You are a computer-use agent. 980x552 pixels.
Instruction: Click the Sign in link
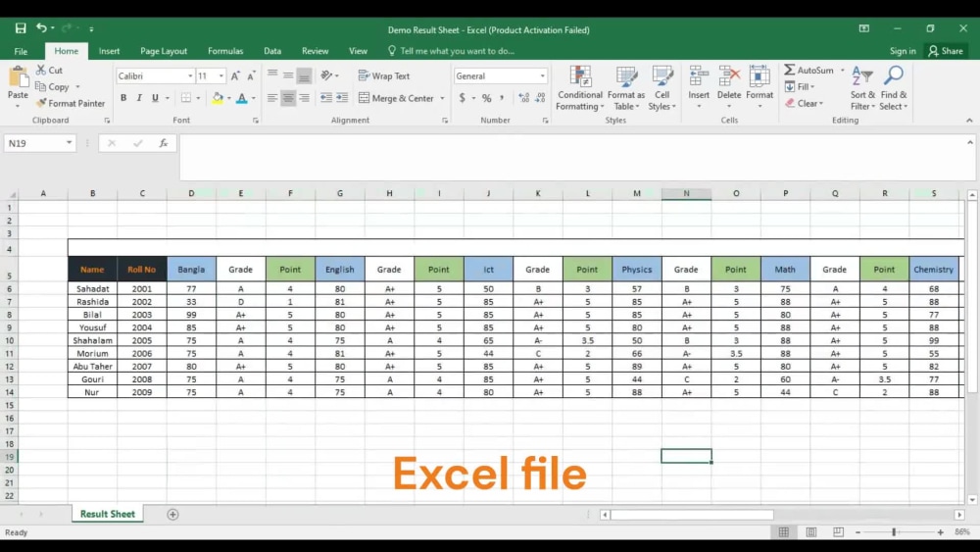coord(903,51)
